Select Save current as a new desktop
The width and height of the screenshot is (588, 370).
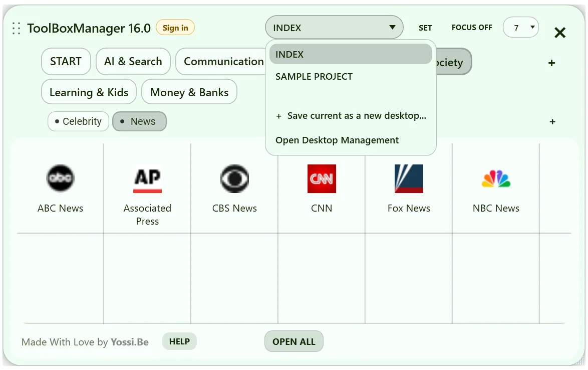351,116
